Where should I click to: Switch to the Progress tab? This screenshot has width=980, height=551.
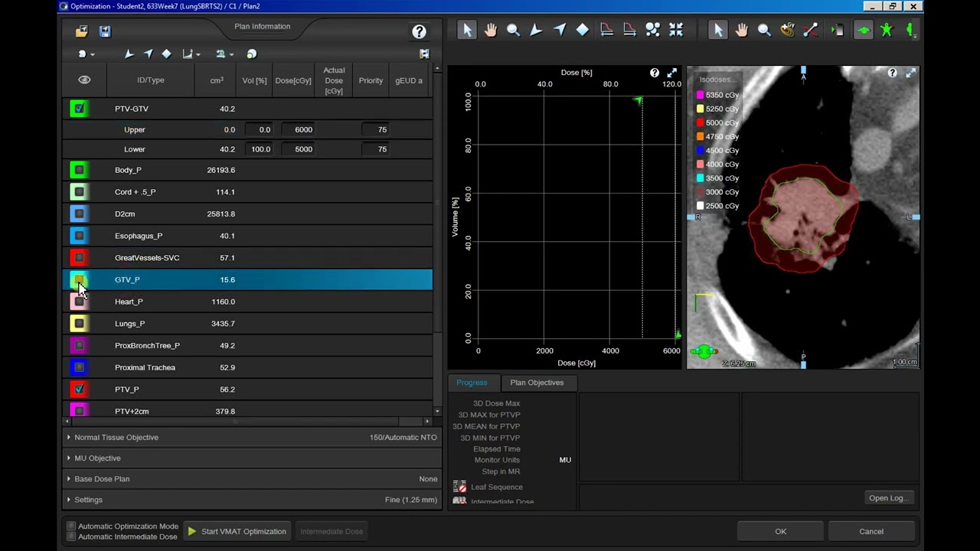(472, 383)
